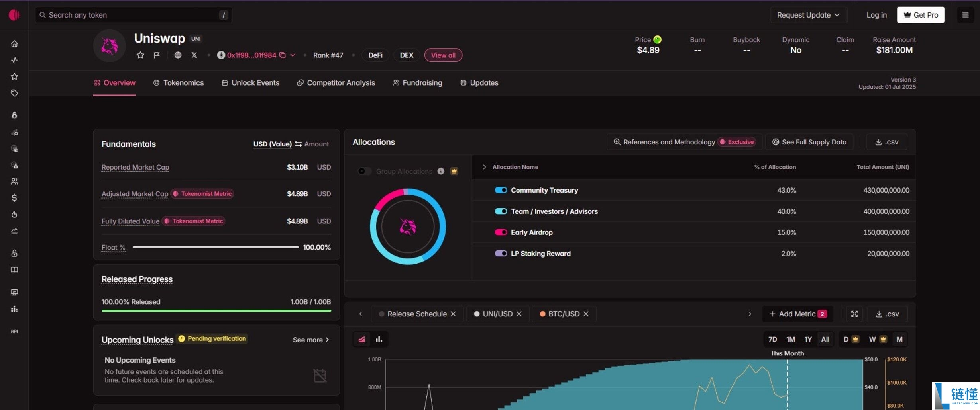Toggle the Group Allocations switch

click(x=364, y=171)
